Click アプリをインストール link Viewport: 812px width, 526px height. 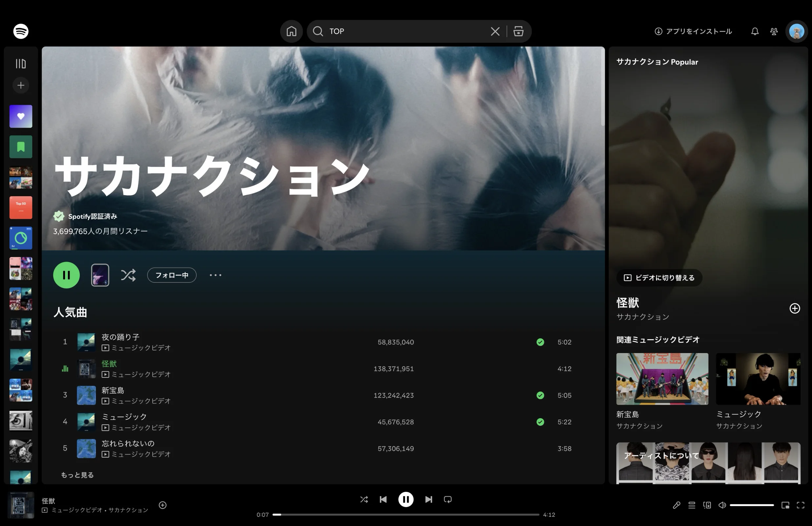click(693, 31)
